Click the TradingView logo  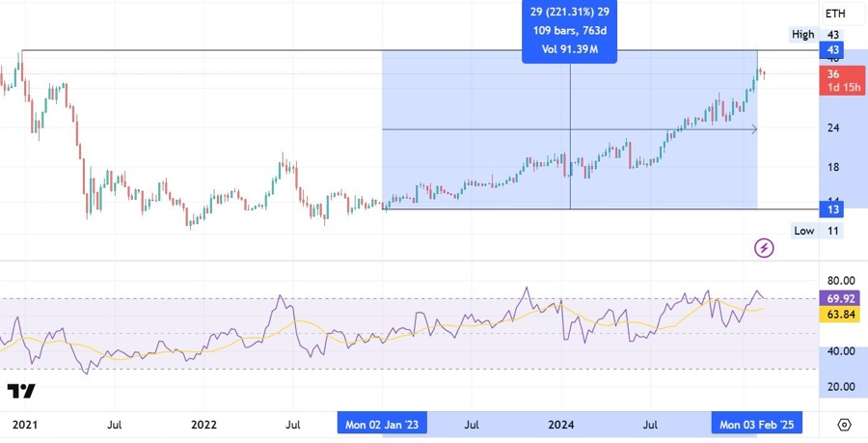pos(21,391)
